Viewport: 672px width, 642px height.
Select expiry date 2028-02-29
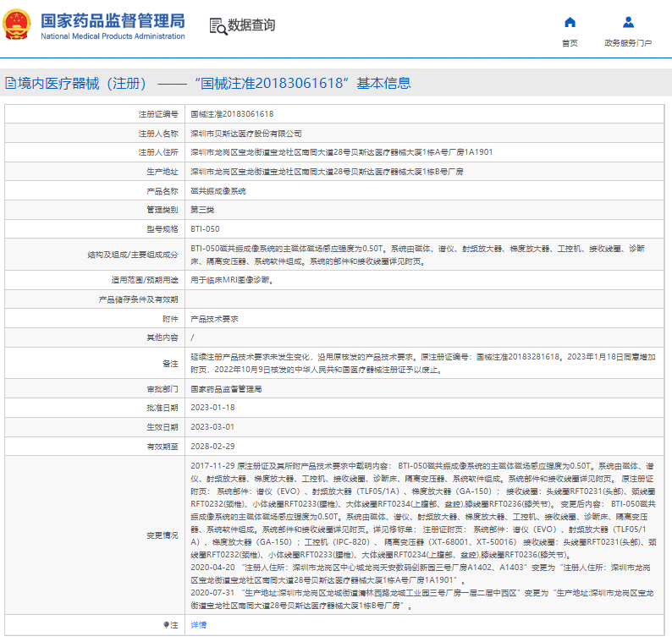point(212,447)
